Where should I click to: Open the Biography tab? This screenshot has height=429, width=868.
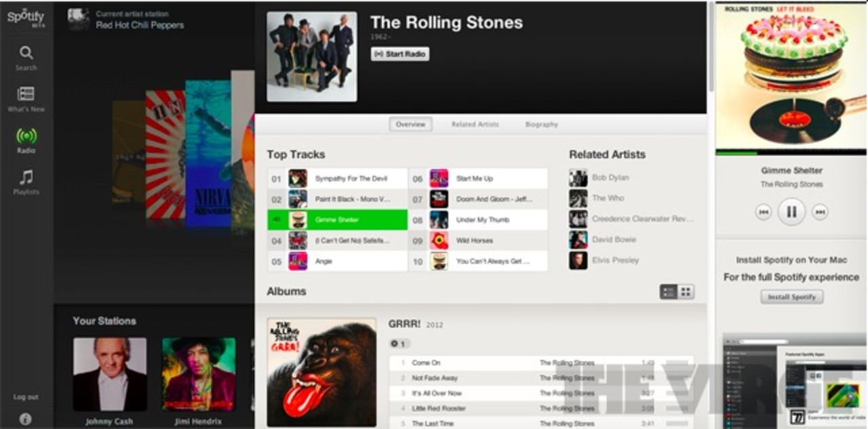pyautogui.click(x=540, y=124)
